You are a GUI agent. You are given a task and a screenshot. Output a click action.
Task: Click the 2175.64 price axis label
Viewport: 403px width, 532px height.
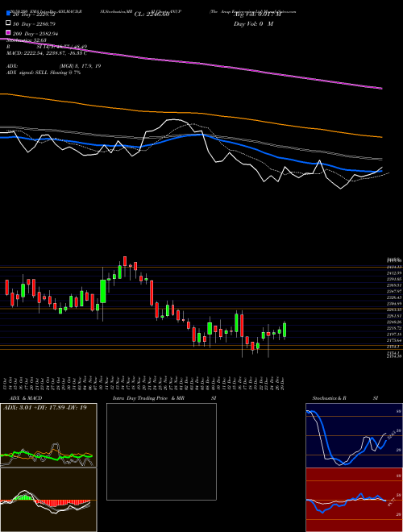(394, 340)
